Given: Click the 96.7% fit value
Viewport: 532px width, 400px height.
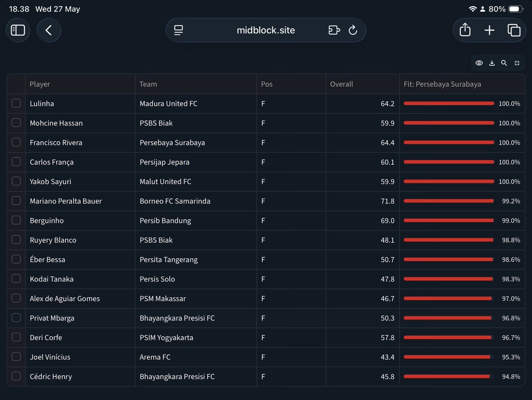Looking at the screenshot, I should (x=511, y=338).
